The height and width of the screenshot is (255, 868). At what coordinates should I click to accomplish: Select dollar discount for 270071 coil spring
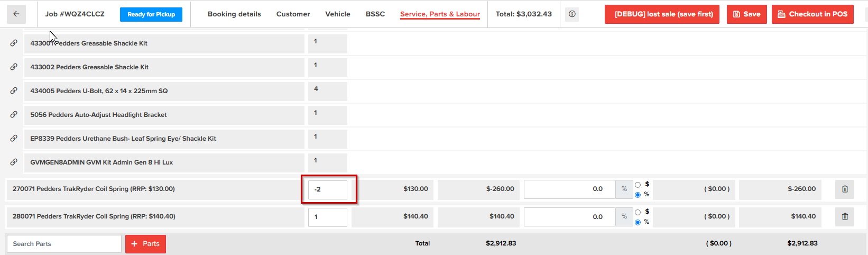point(638,185)
